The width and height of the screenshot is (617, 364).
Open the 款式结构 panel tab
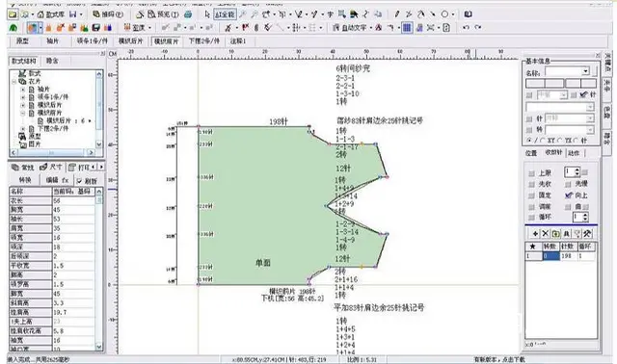point(23,61)
